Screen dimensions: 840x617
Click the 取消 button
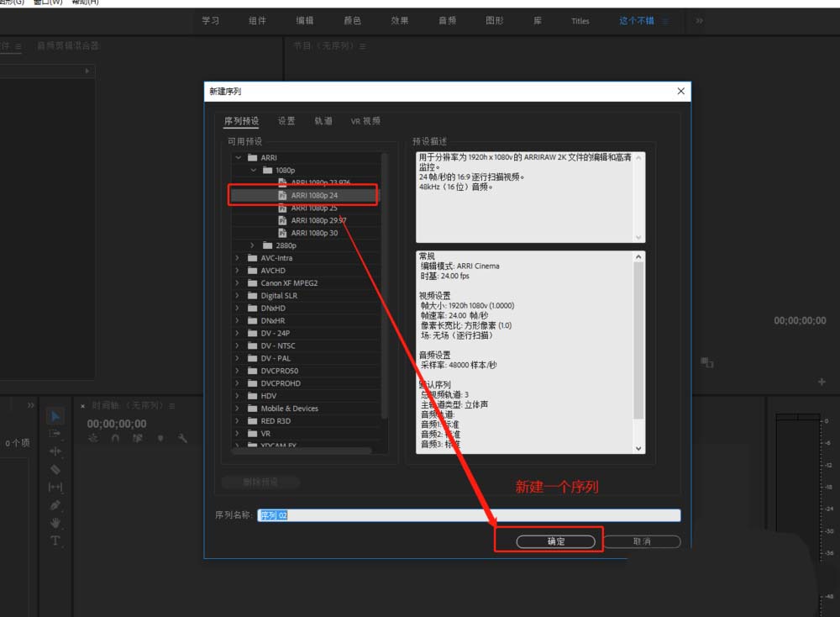click(x=642, y=541)
